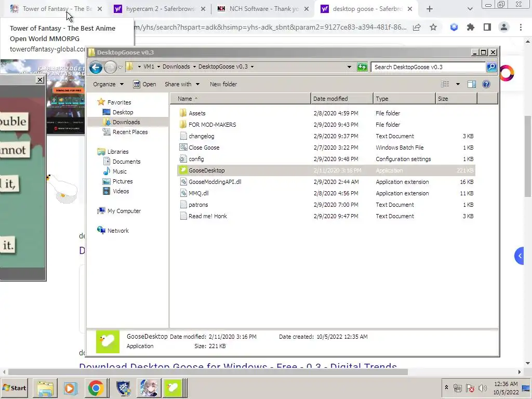Click the anime character taskbar icon

click(149, 388)
